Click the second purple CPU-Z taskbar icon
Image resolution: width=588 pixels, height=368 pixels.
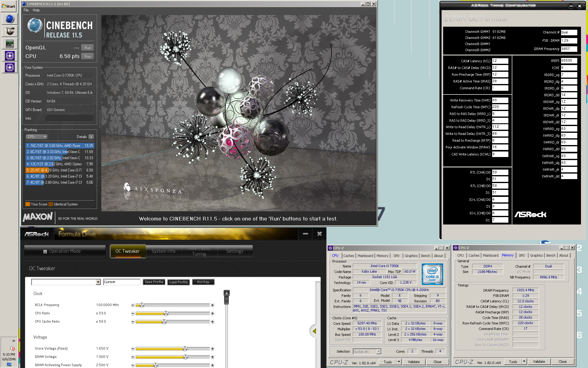pyautogui.click(x=10, y=67)
